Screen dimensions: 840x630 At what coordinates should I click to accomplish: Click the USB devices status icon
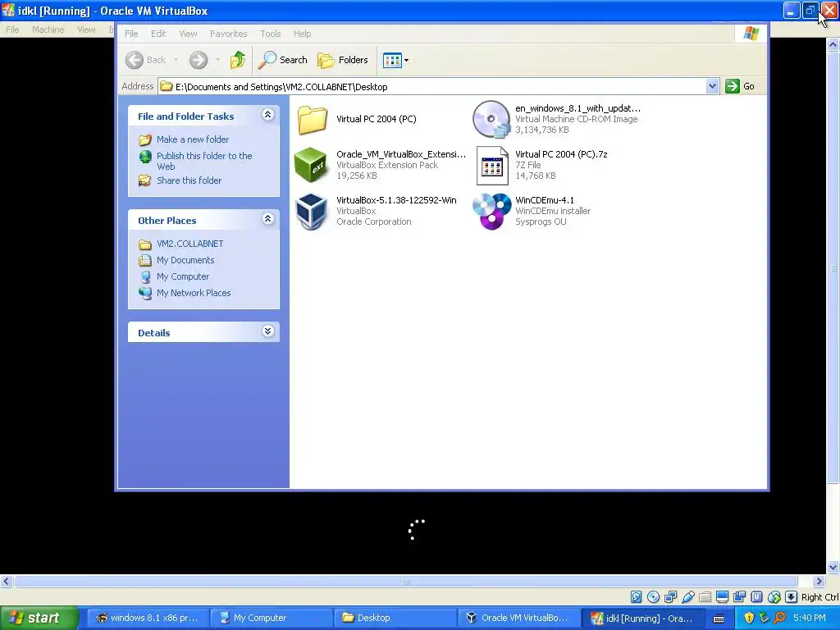tap(688, 597)
